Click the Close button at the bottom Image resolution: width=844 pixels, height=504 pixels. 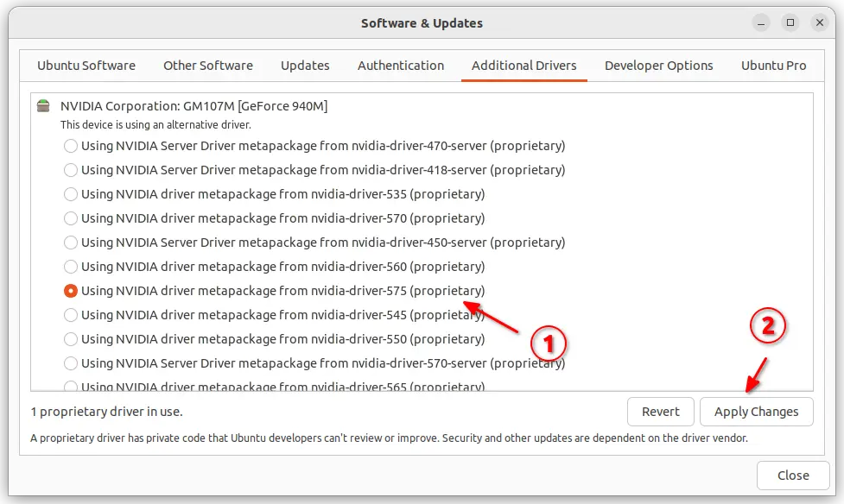793,476
